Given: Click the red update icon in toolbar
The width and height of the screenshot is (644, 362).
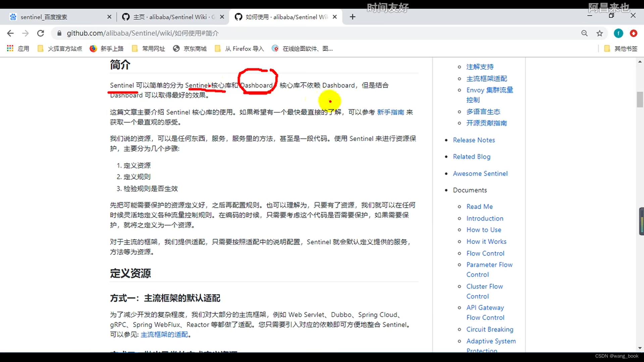Looking at the screenshot, I should 633,33.
